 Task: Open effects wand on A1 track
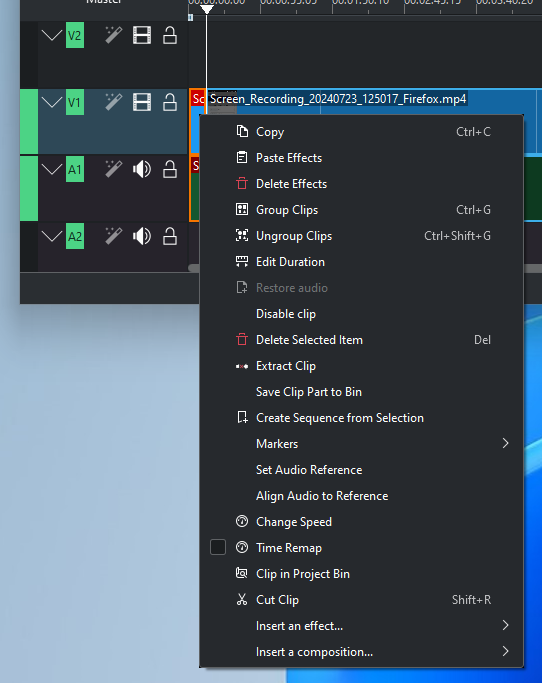(114, 169)
